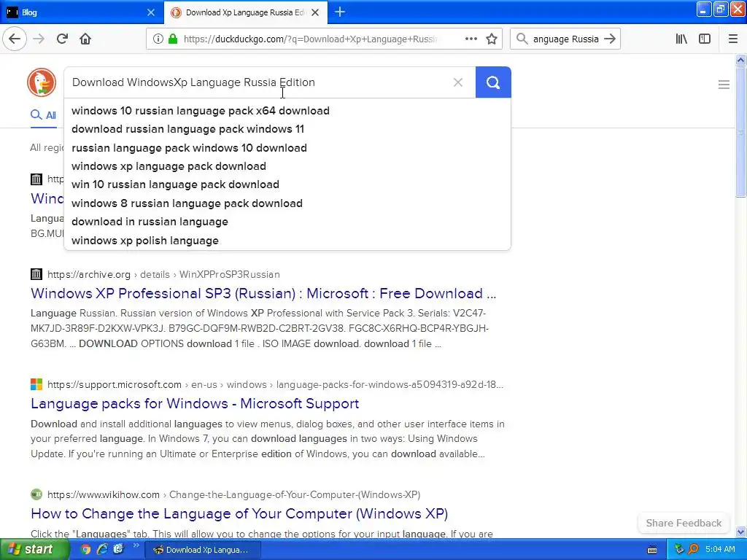Viewport: 747px width, 560px height.
Task: Open Windows XP Professional SP3 (Russian) result
Action: click(x=263, y=293)
